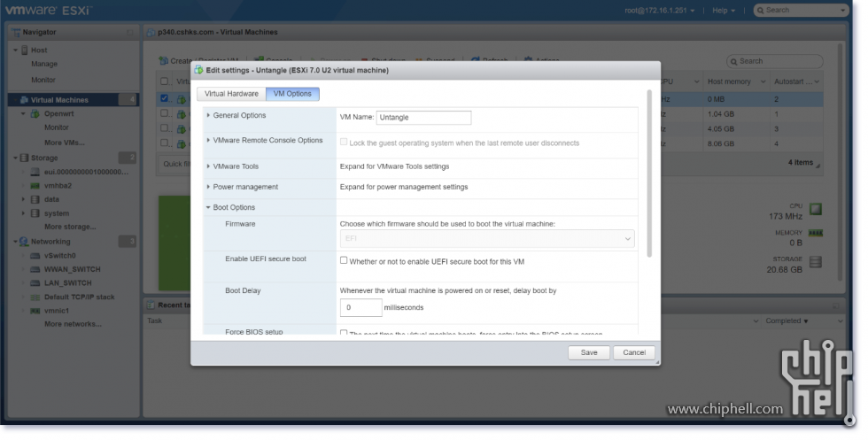Click the Networking icon in Navigator
The width and height of the screenshot is (868, 440).
coord(24,242)
